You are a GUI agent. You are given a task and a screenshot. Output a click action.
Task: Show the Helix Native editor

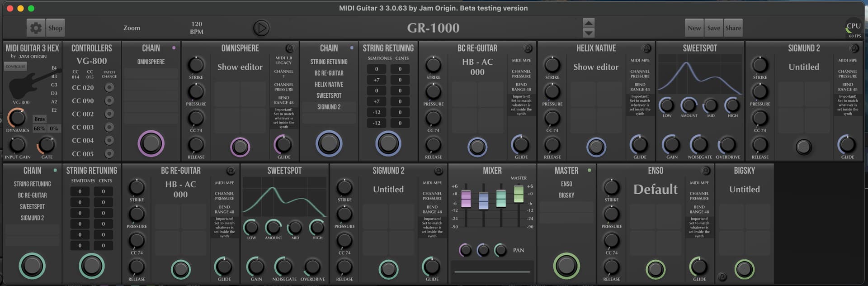596,67
